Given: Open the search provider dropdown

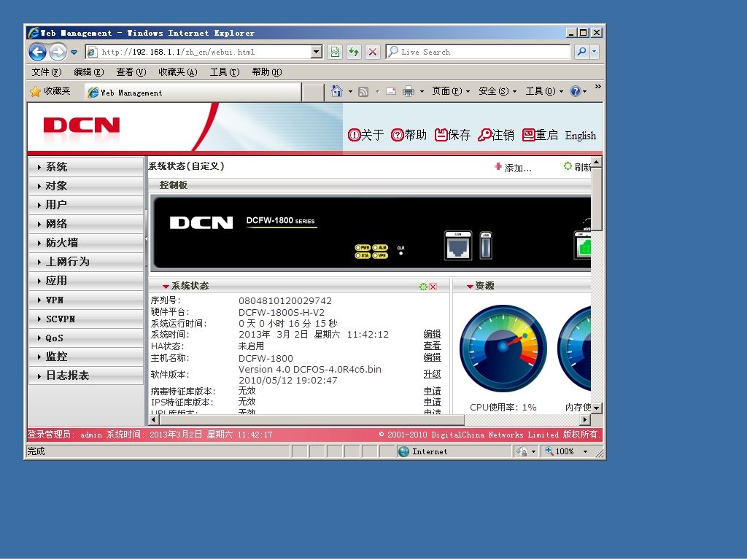Looking at the screenshot, I should coord(594,52).
